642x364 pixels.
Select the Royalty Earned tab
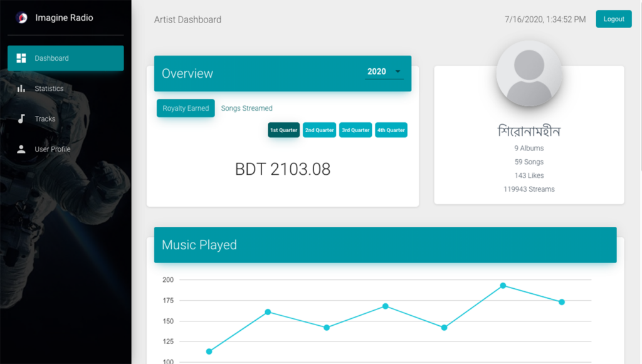point(186,108)
